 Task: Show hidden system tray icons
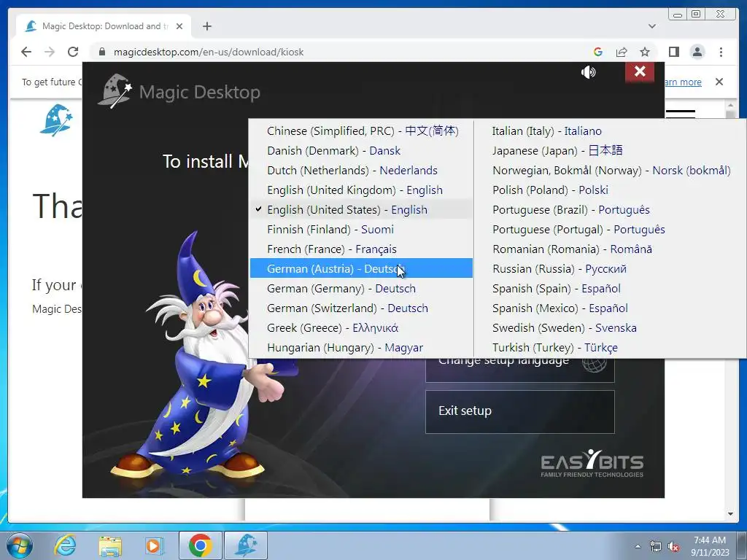tap(638, 546)
